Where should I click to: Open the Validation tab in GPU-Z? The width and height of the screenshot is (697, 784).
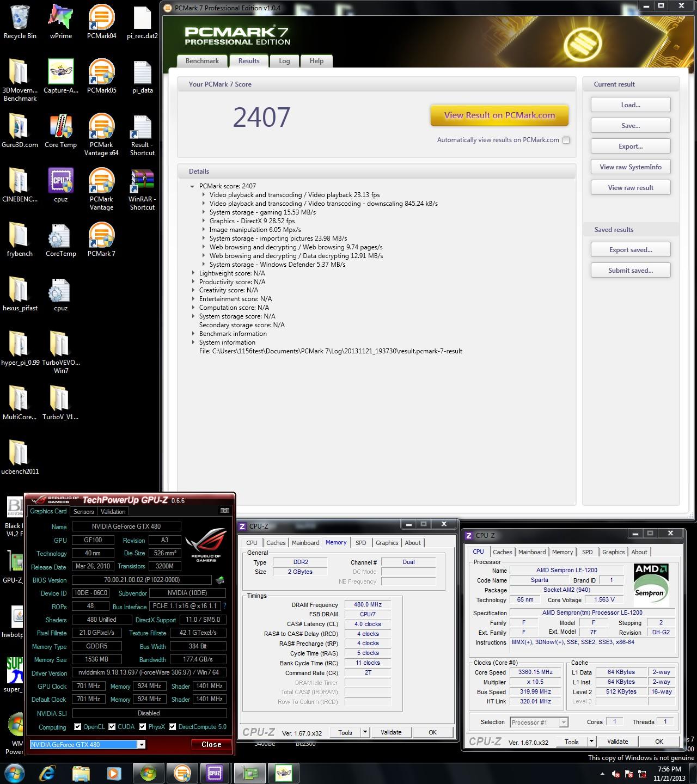pyautogui.click(x=113, y=512)
